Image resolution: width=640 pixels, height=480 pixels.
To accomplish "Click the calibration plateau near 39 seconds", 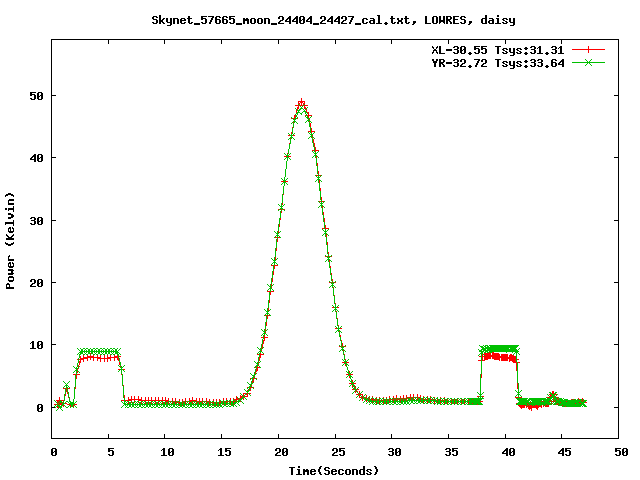I will click(499, 353).
